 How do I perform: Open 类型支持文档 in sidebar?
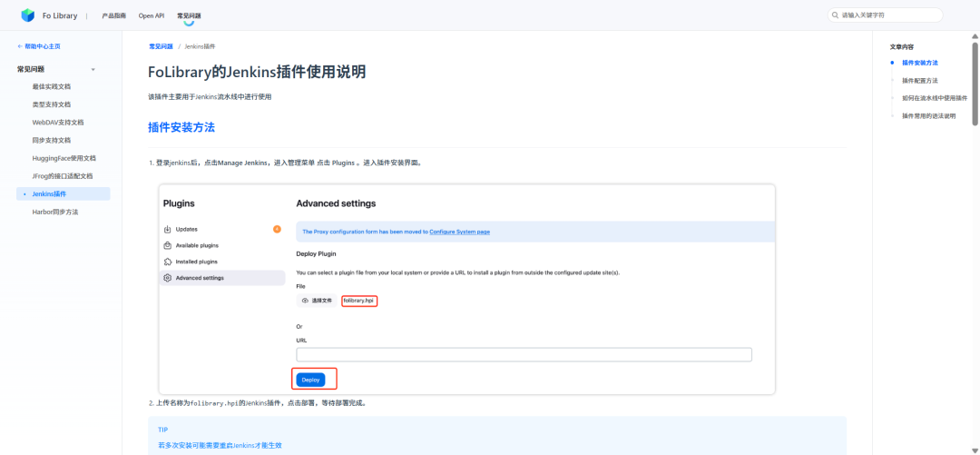(51, 104)
